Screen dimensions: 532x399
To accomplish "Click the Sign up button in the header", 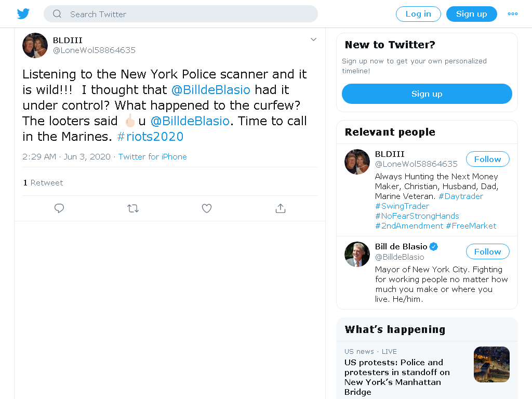I will tap(472, 14).
